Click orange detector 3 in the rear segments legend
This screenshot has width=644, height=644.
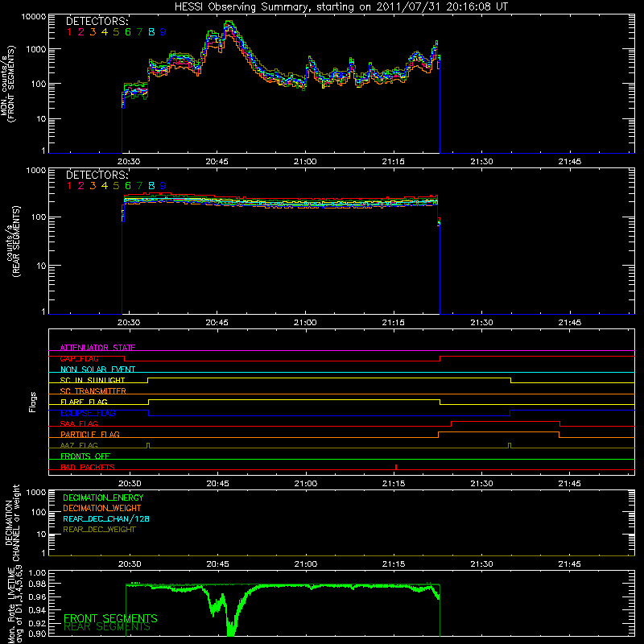pos(93,186)
